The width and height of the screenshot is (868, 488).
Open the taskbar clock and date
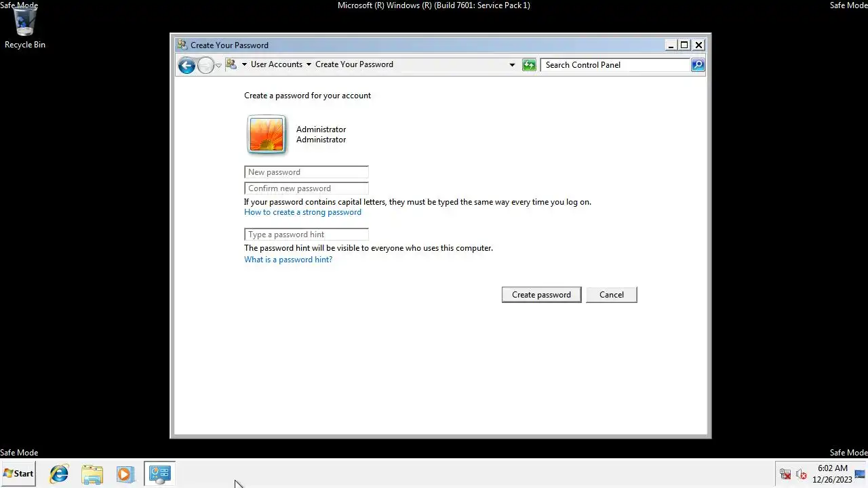tap(832, 474)
